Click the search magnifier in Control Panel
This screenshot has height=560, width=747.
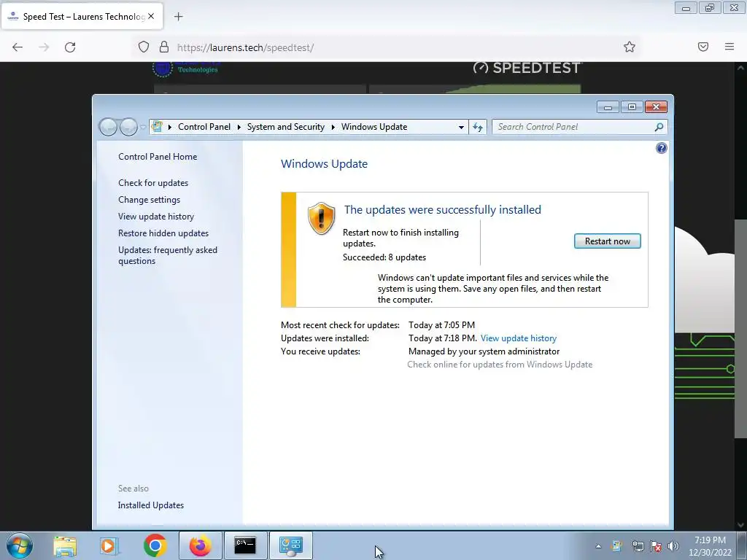click(659, 127)
